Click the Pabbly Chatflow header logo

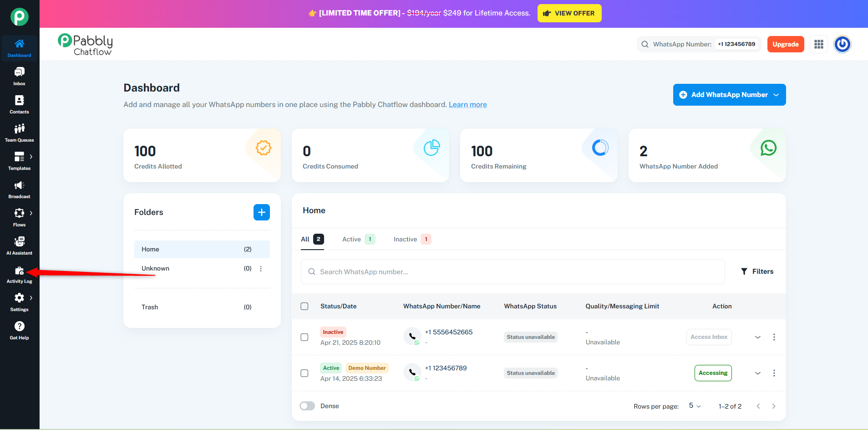tap(85, 45)
